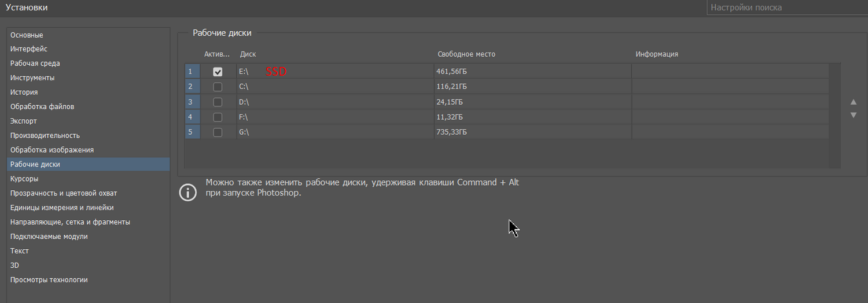Select the G:\ disk name cell
The height and width of the screenshot is (303, 868).
point(335,132)
